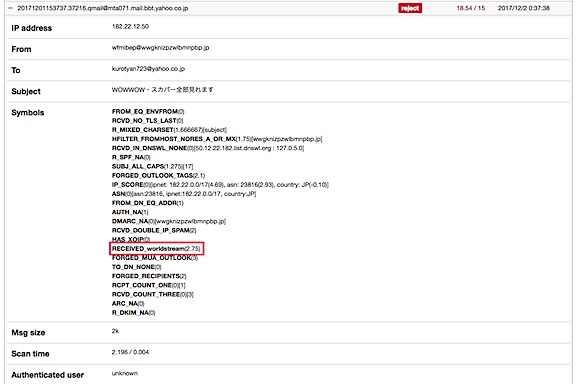Click the HFILTER_FROMHOST_NORES_A_OR_MX symbol
Screen dimensions: 576x384
click(x=217, y=139)
